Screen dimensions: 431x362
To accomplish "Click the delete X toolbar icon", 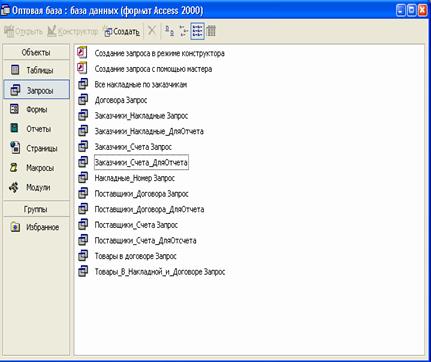I will 152,31.
